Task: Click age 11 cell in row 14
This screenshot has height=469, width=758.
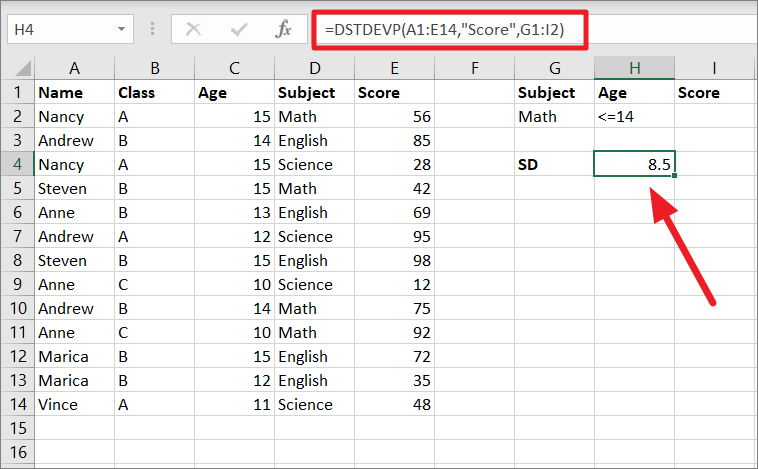Action: [x=234, y=404]
